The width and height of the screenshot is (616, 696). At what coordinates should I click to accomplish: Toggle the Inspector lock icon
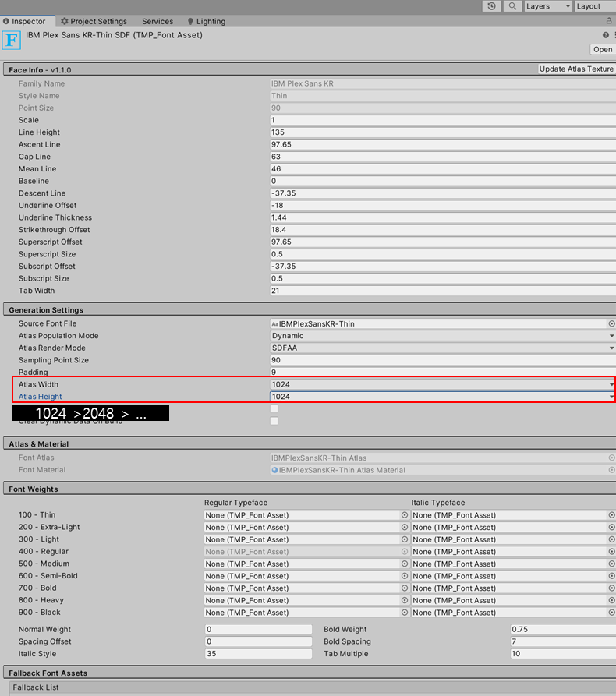[x=609, y=21]
